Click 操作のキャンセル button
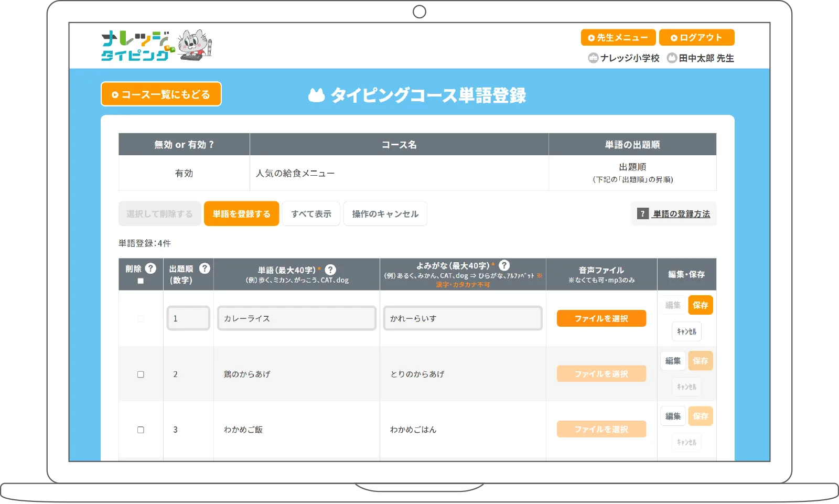 click(x=385, y=214)
